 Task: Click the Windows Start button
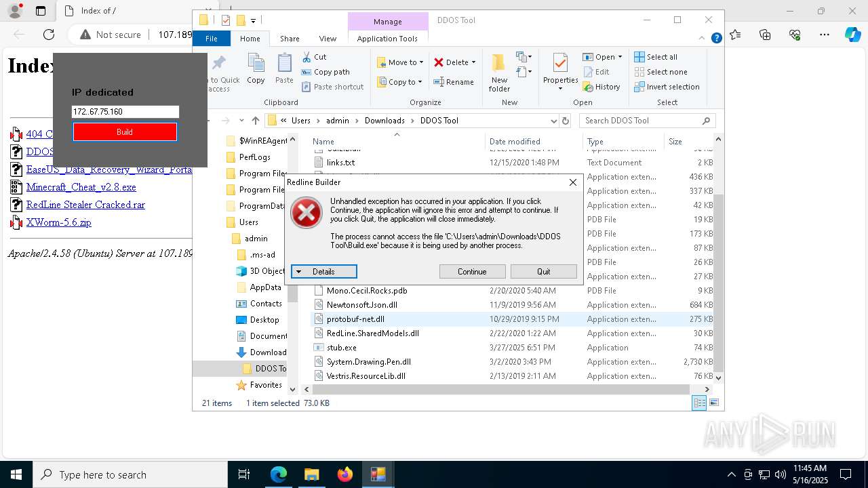click(x=16, y=474)
